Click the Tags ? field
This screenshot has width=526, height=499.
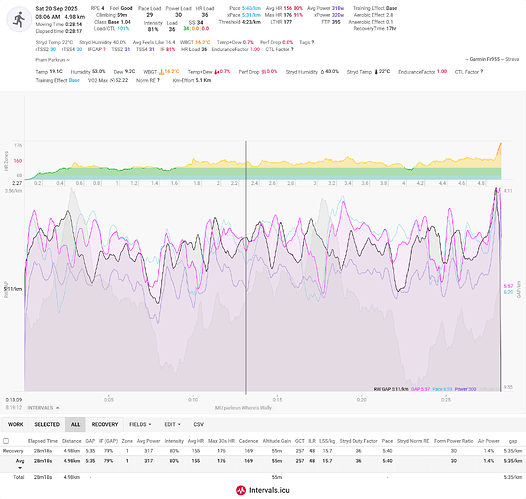(307, 42)
